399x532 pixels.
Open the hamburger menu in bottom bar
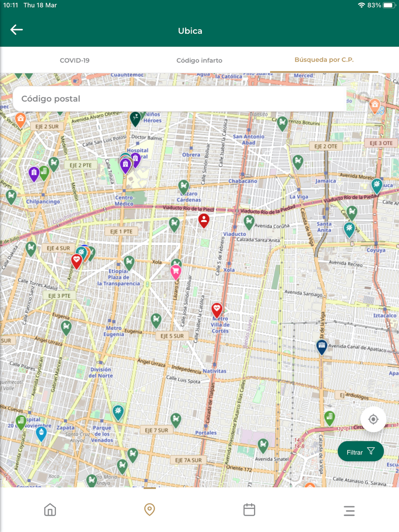pyautogui.click(x=349, y=510)
